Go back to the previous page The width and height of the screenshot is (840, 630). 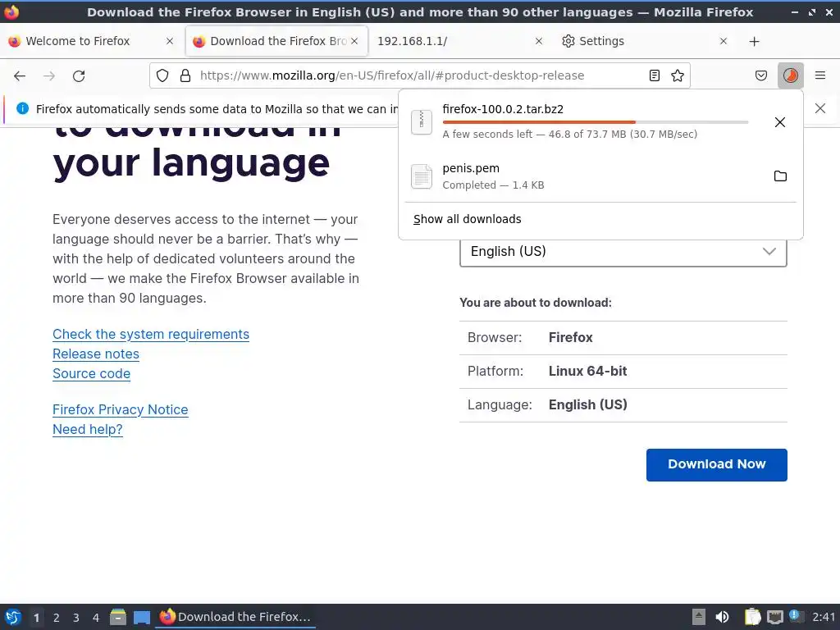click(20, 75)
